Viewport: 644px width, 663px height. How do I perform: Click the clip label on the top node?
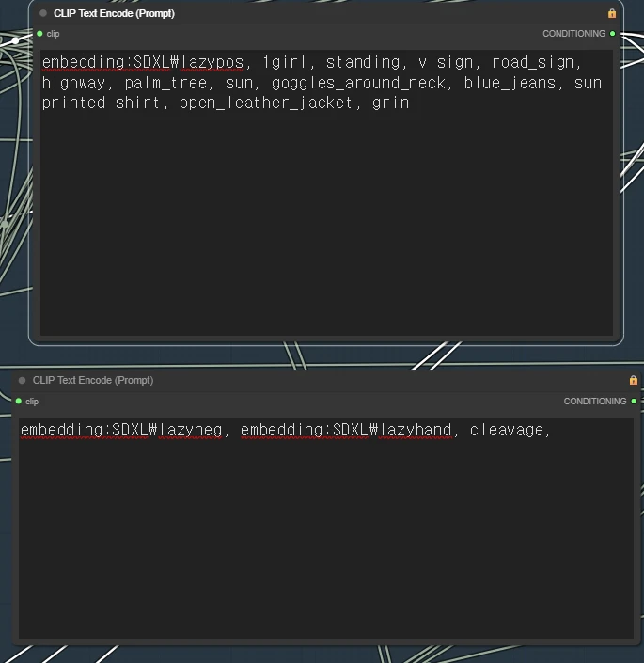(53, 34)
